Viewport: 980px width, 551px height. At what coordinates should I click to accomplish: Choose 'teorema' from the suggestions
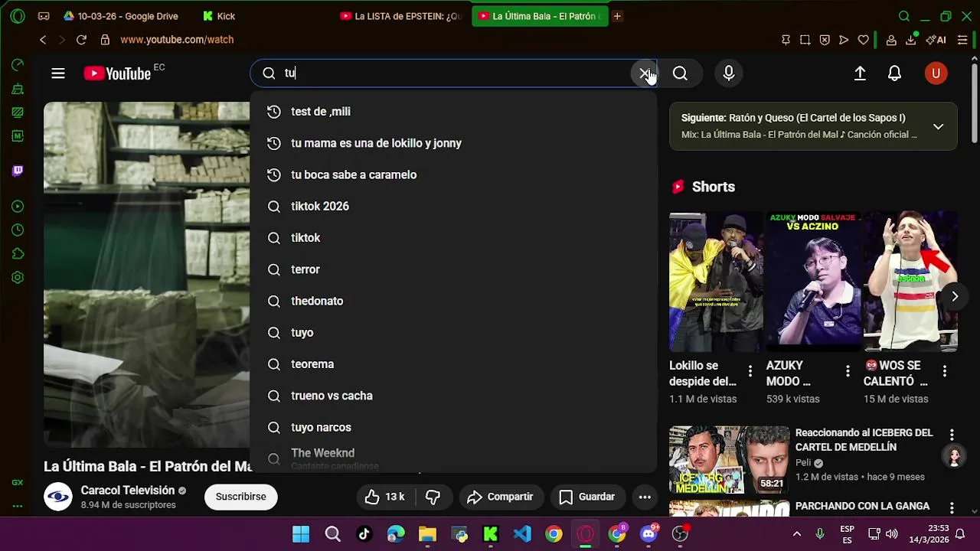[x=453, y=364]
